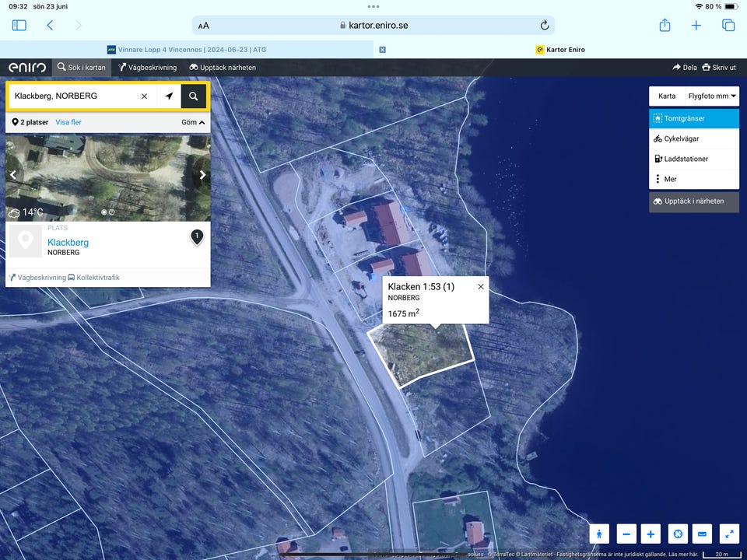Viewport: 747px width, 560px height.
Task: Open Vägbeskrivning in top navigation
Action: [x=148, y=68]
